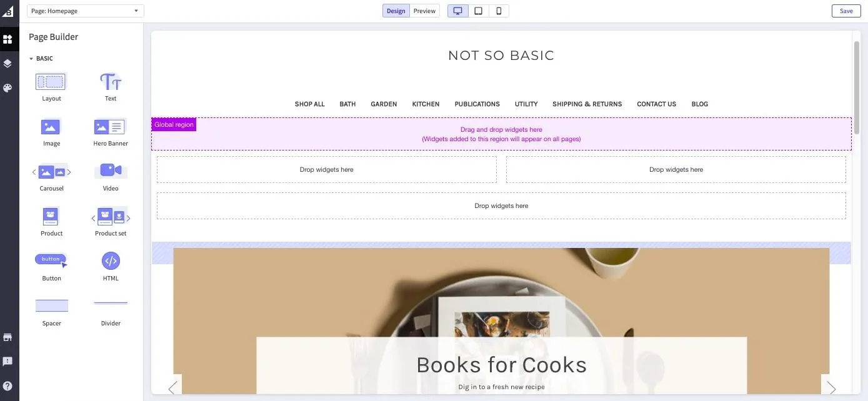Switch to Preview mode tab
This screenshot has width=868, height=401.
[424, 11]
